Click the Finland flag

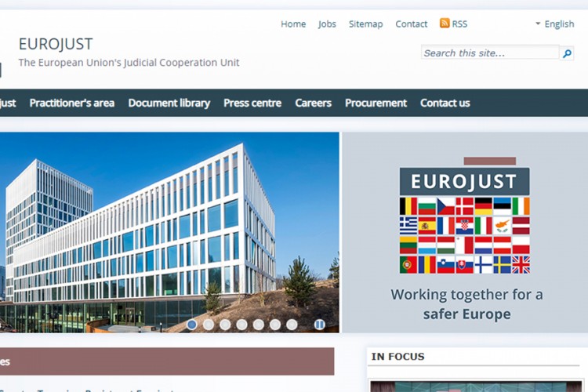coord(484,265)
